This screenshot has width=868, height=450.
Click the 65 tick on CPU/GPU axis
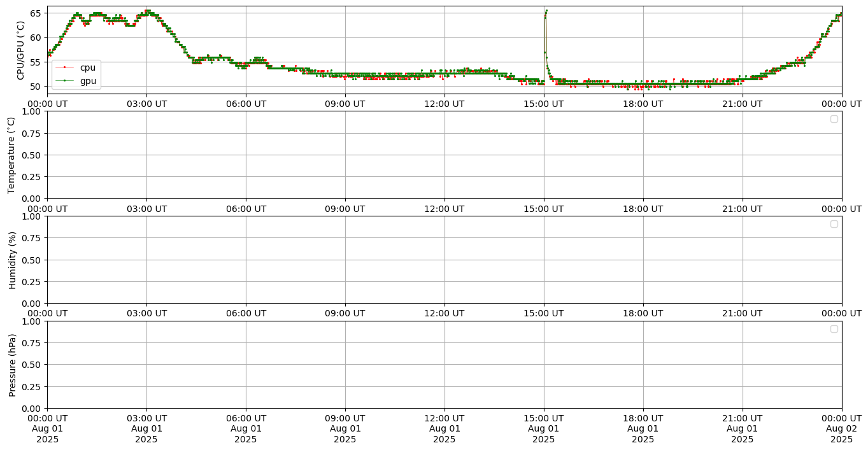(36, 13)
